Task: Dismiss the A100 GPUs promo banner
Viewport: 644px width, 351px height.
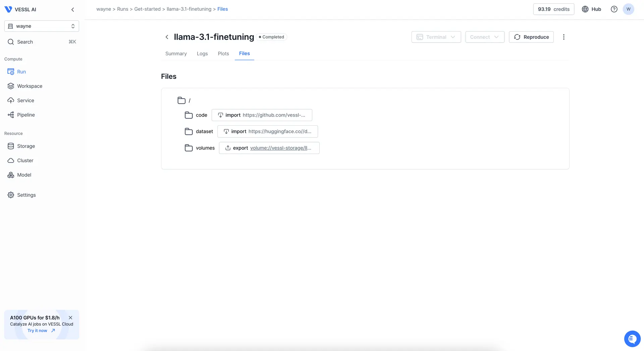Action: (70, 317)
